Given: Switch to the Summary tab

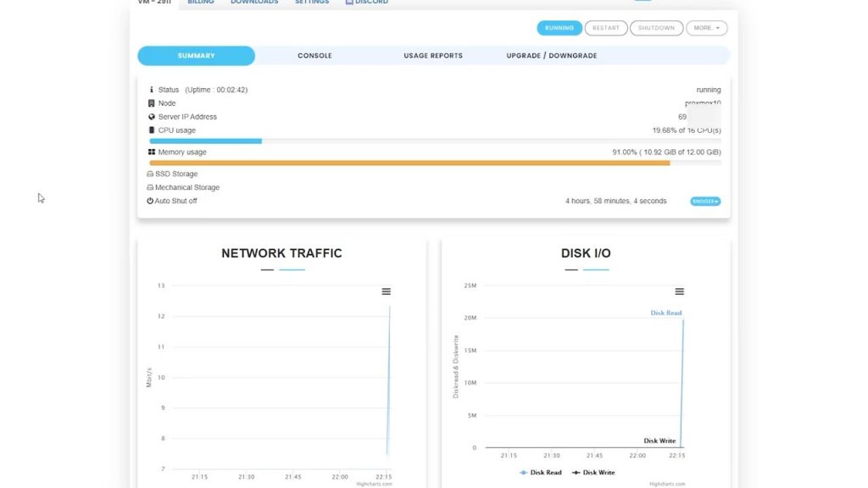Looking at the screenshot, I should point(197,56).
